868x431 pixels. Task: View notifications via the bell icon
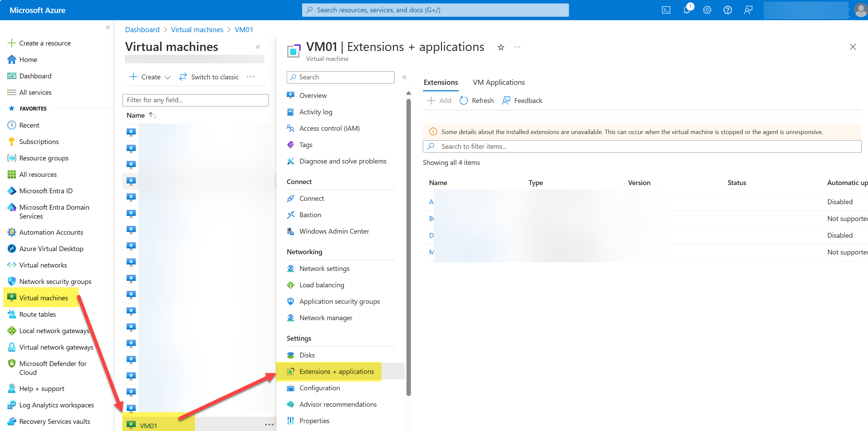(686, 10)
